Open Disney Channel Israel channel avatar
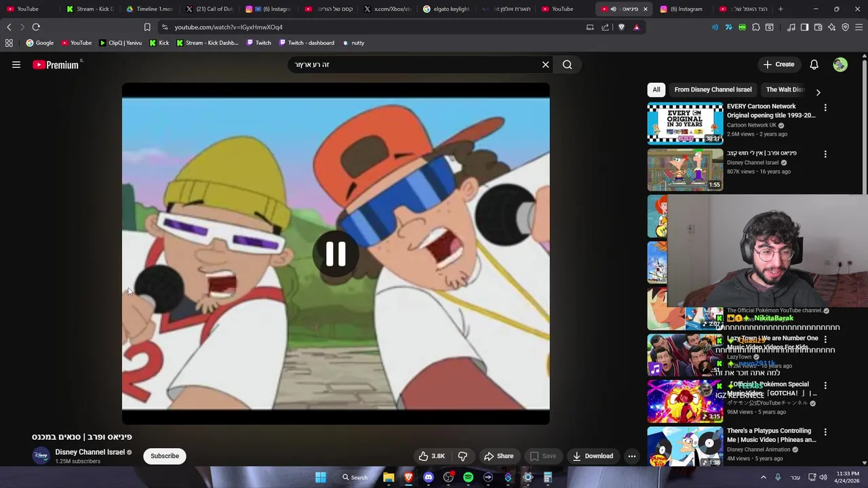 pos(41,455)
